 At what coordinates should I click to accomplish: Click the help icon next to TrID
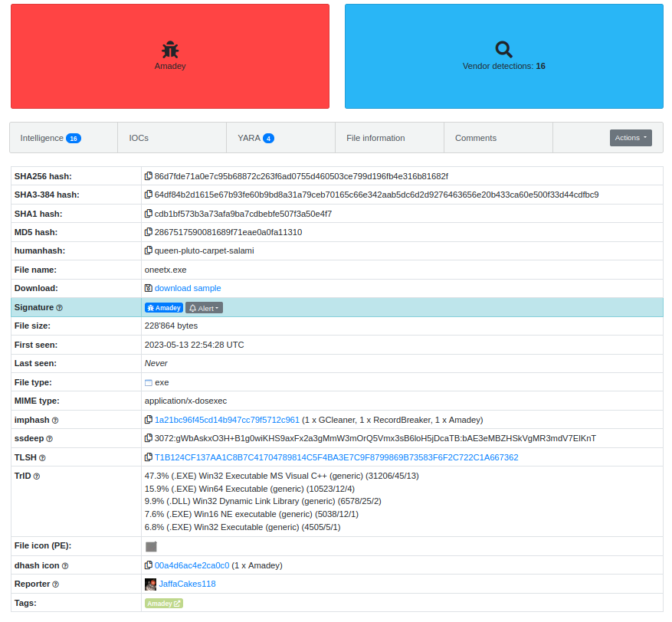pos(37,476)
